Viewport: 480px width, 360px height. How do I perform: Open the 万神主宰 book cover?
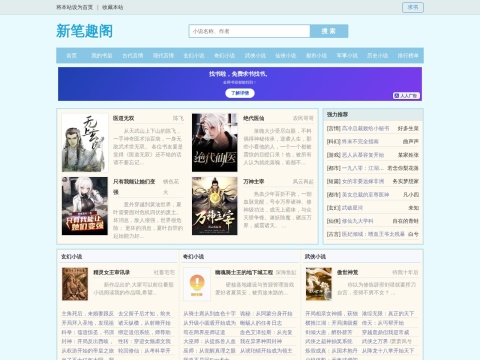click(215, 206)
